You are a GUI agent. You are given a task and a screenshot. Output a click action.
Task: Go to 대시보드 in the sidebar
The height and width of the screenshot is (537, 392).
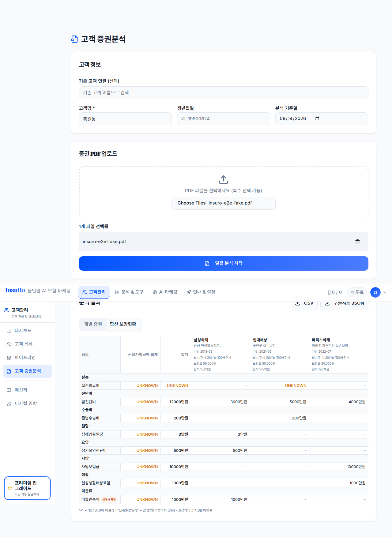[28, 331]
